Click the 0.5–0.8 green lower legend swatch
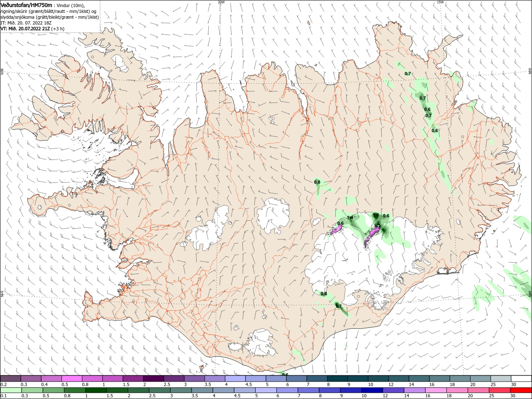This screenshot has height=399, width=532. point(54,390)
